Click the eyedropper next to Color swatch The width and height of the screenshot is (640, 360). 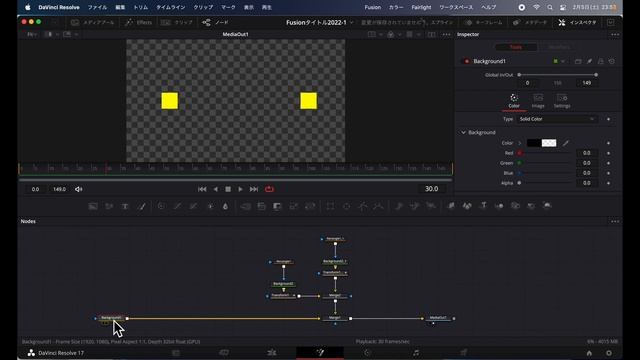565,143
